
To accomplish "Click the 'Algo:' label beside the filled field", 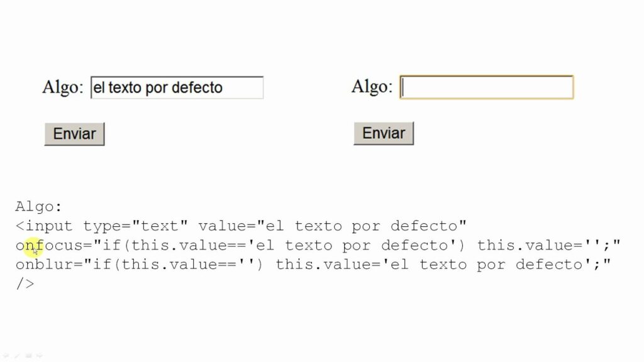I will (x=62, y=87).
